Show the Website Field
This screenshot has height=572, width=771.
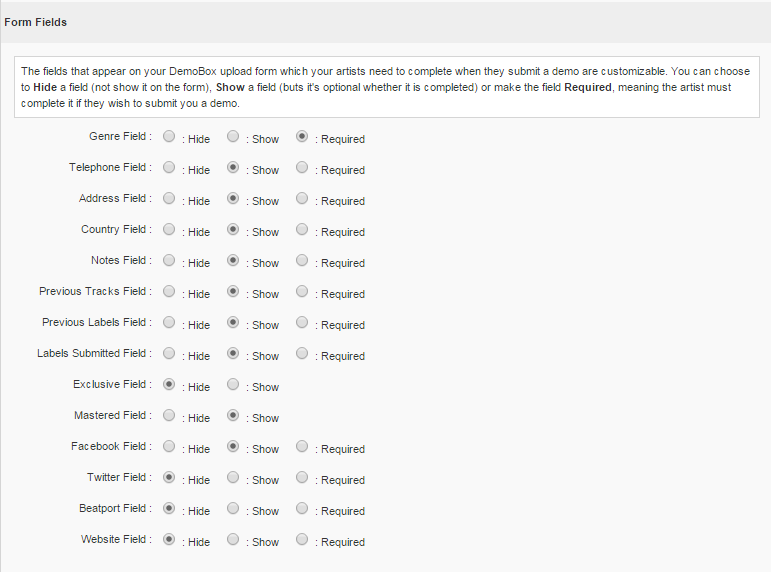coord(233,539)
